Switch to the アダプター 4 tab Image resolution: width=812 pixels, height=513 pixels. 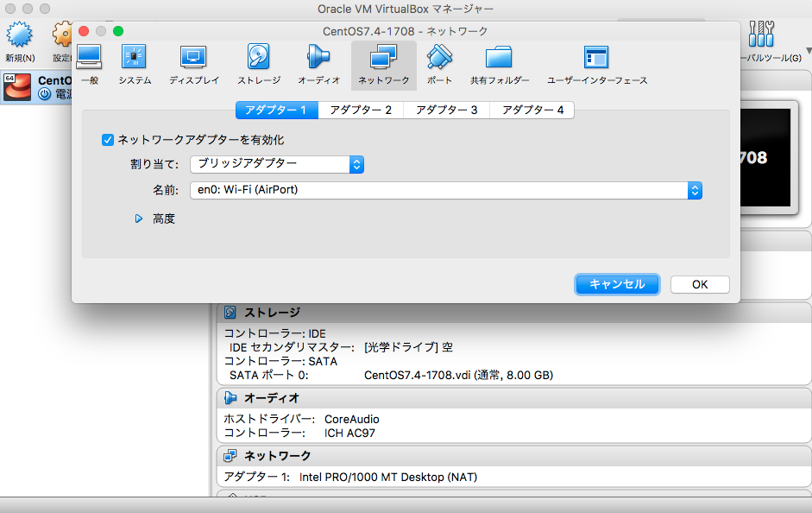point(532,111)
